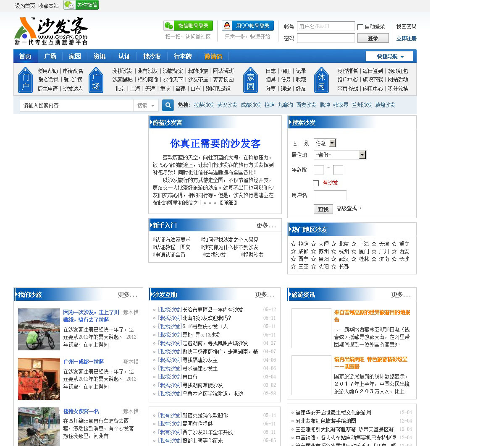Viewport: 504px width, 446px height.
Task: Select the 首页 nav tab
Action: click(x=26, y=56)
